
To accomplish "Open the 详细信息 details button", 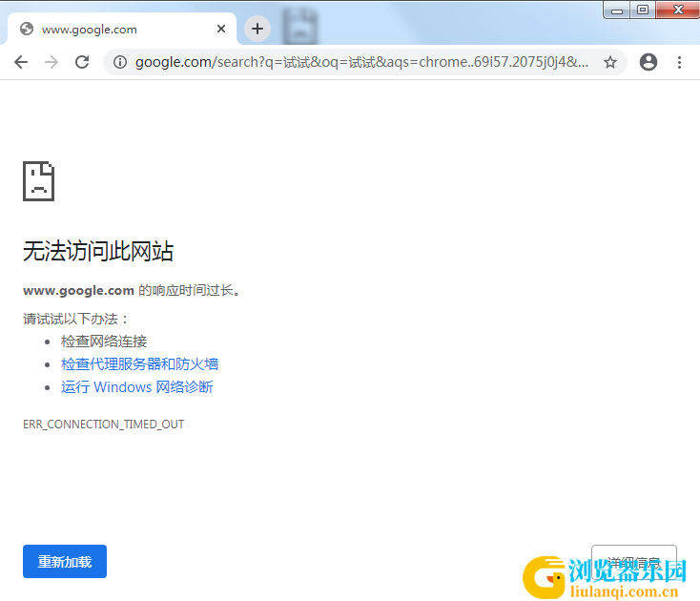I will (x=634, y=562).
